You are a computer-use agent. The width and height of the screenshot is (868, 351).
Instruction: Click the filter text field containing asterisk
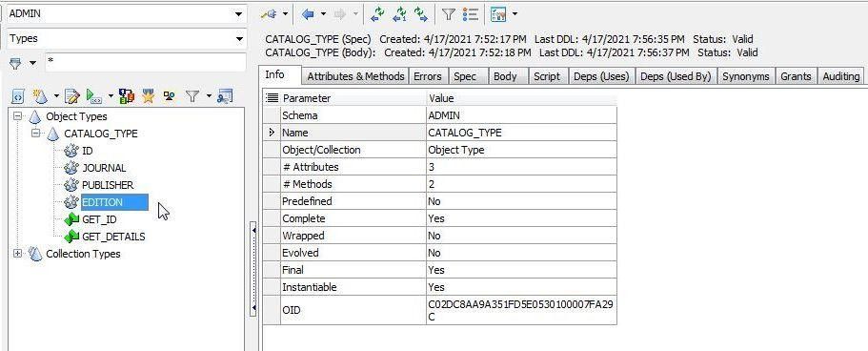click(145, 62)
